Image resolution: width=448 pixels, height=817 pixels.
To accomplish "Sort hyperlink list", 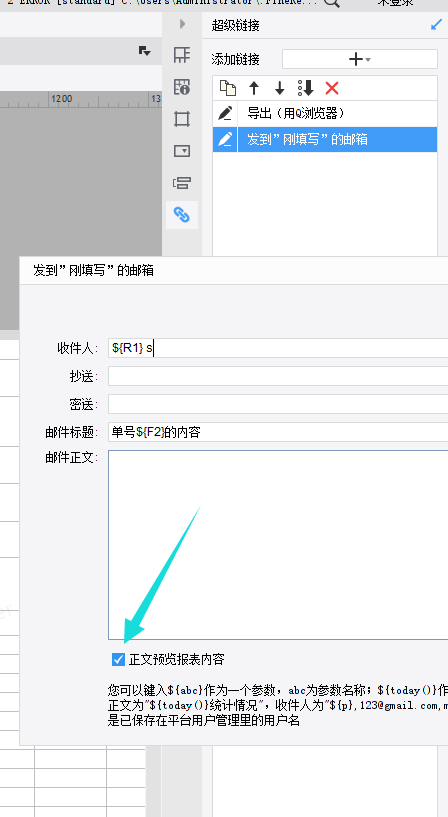I will [306, 88].
